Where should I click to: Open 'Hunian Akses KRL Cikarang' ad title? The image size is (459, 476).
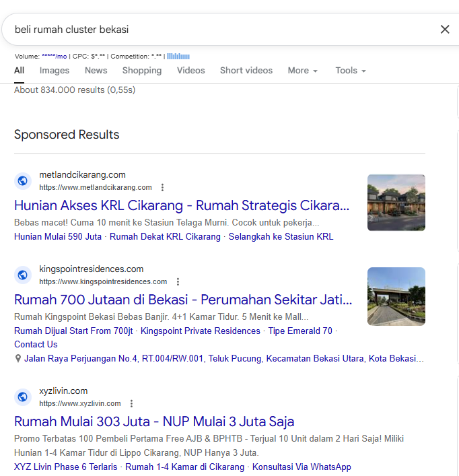pos(182,205)
